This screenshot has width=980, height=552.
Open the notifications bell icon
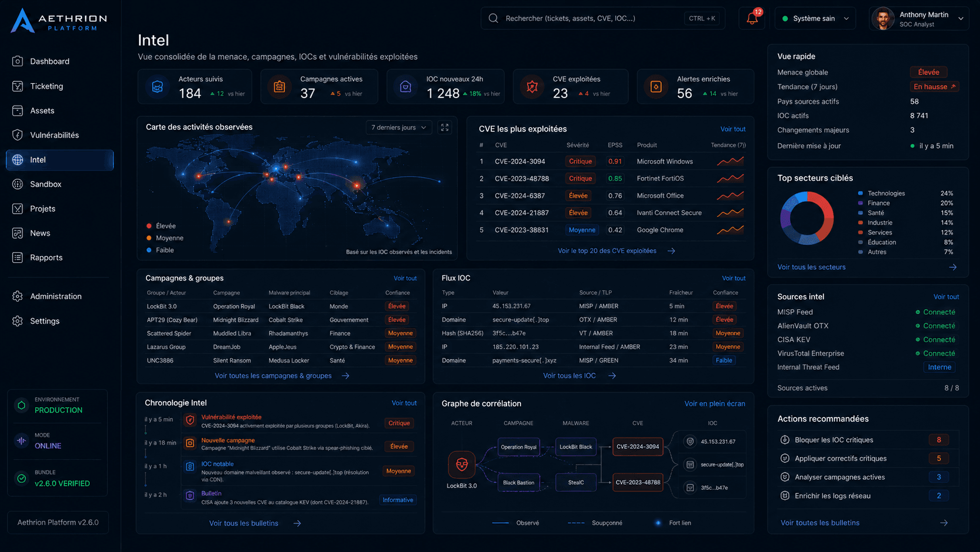tap(752, 18)
